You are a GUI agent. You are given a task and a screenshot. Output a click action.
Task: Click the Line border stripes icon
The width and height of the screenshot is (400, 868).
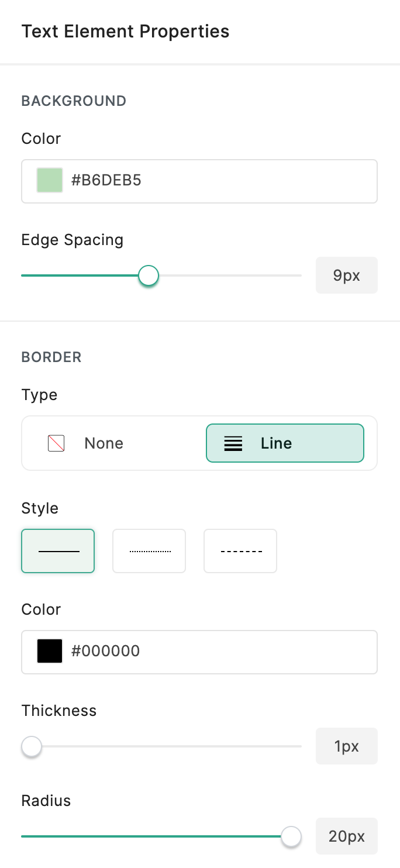(x=233, y=443)
